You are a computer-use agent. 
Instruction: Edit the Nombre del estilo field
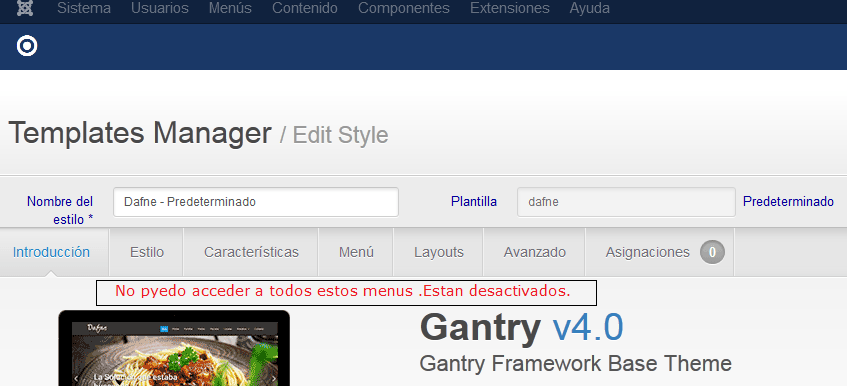click(256, 202)
